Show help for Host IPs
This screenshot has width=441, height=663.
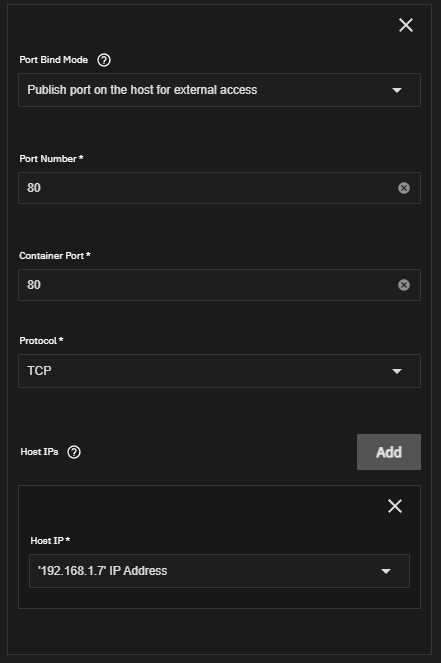(x=74, y=452)
